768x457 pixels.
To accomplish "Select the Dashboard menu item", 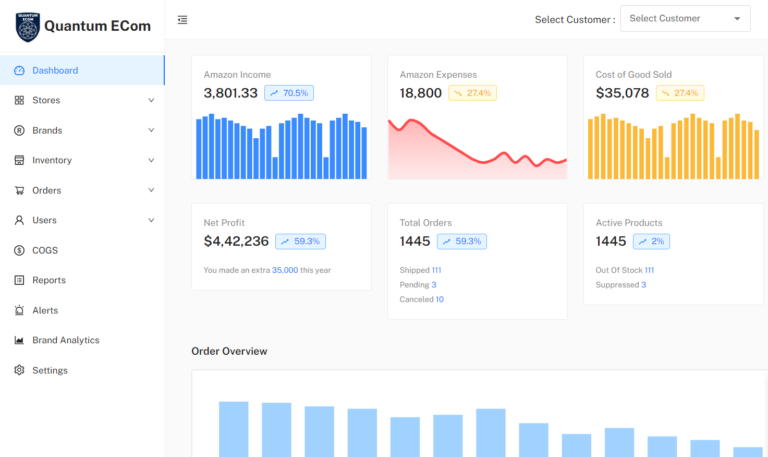I will coord(55,70).
